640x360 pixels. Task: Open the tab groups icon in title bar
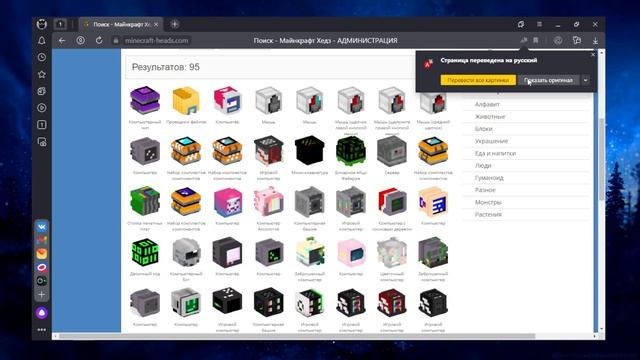click(521, 24)
